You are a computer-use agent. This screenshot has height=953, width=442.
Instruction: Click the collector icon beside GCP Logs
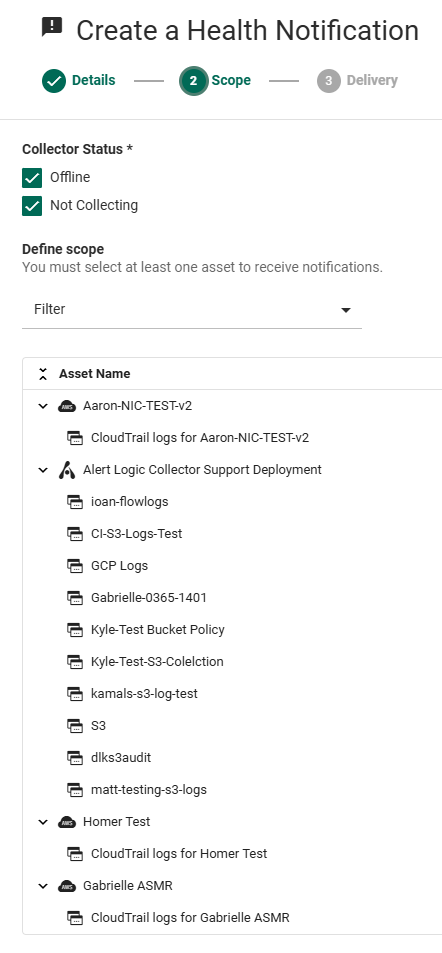(x=75, y=566)
